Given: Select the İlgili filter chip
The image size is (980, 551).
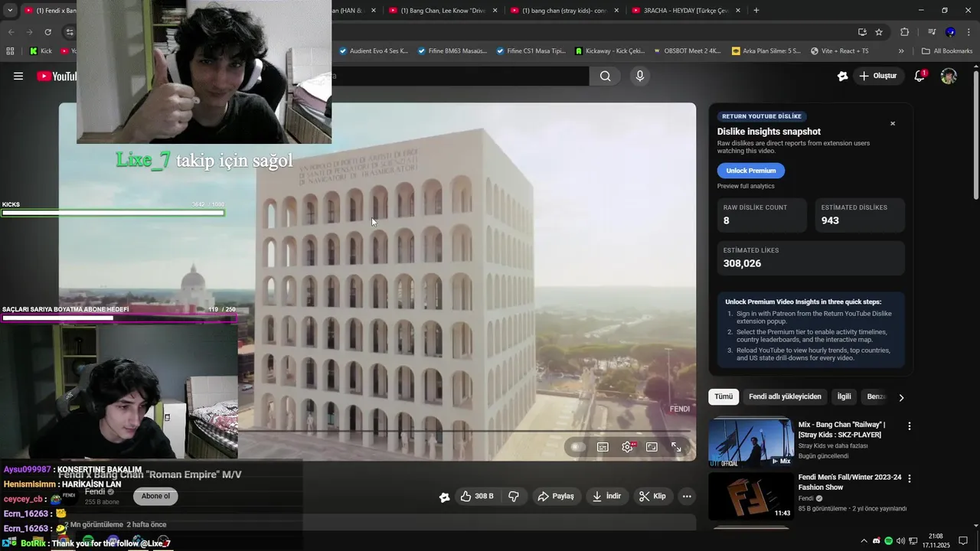Looking at the screenshot, I should pyautogui.click(x=844, y=396).
